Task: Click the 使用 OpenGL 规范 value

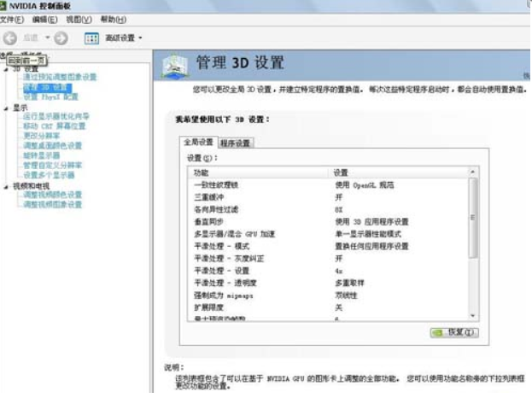Action: click(x=365, y=185)
